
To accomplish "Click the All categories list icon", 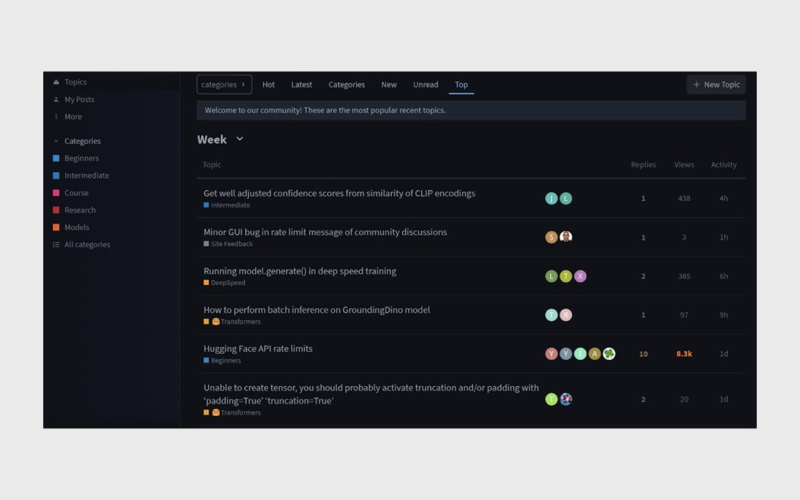I will coord(56,244).
